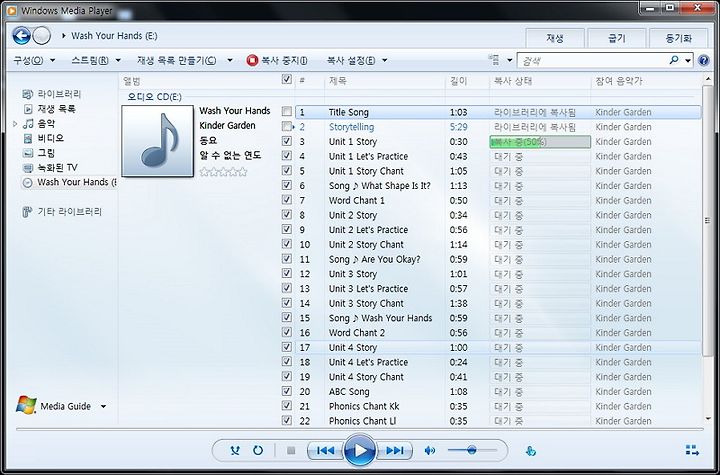Expand the view options dropdown arrow
The width and height of the screenshot is (720, 475).
coord(509,60)
